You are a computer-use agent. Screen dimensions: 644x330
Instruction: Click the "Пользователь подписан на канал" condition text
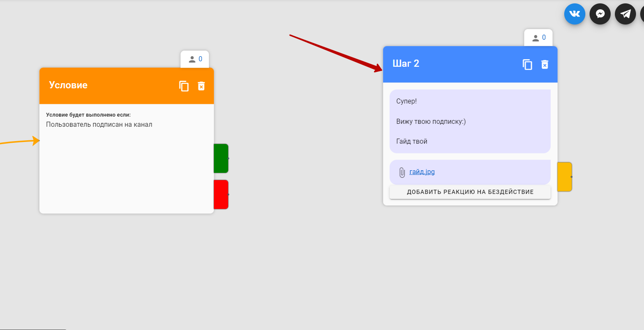pyautogui.click(x=99, y=125)
